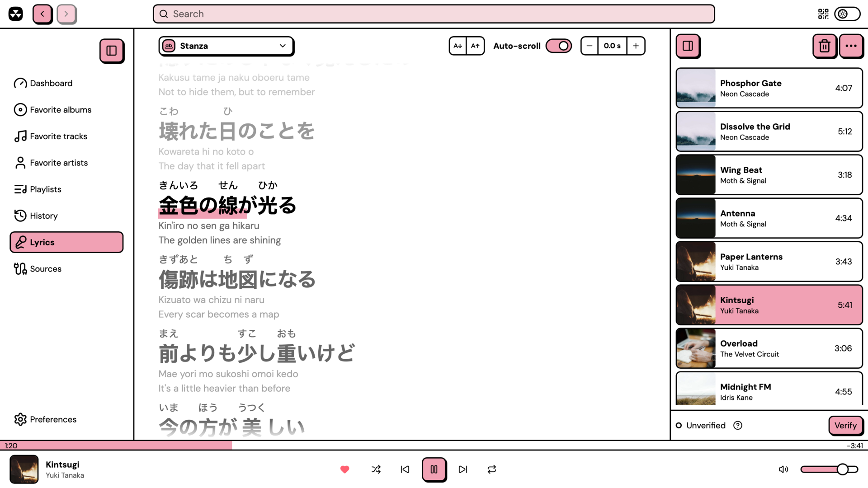This screenshot has height=488, width=868.
Task: Increase lyrics offset with plus button
Action: click(x=636, y=46)
